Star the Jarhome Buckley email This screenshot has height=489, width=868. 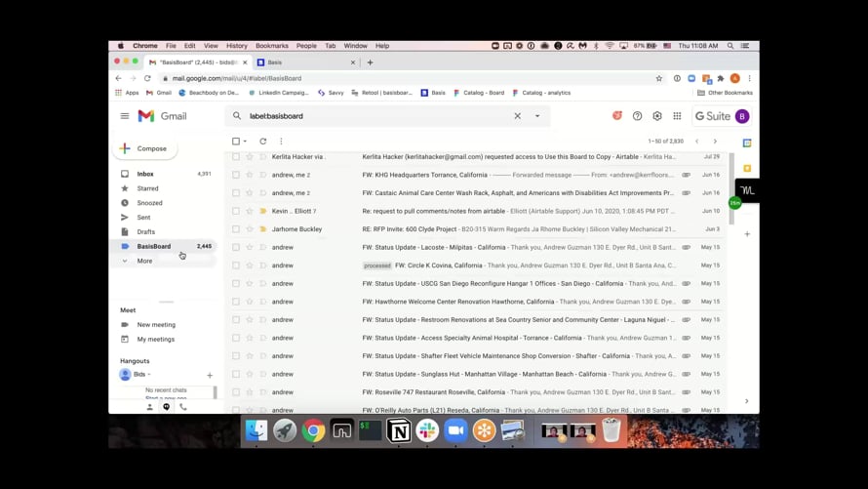click(x=250, y=228)
